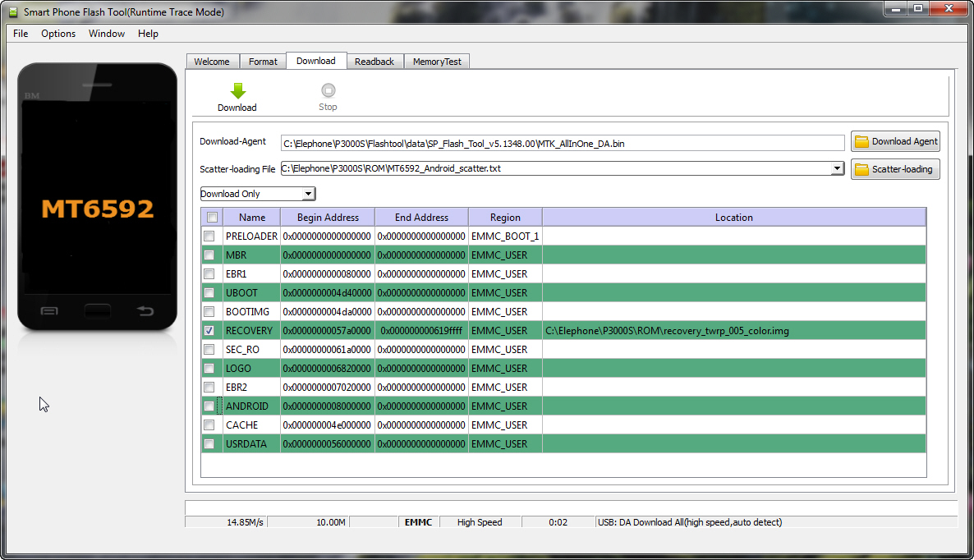Enable the PRELOADER partition checkbox

click(x=210, y=236)
